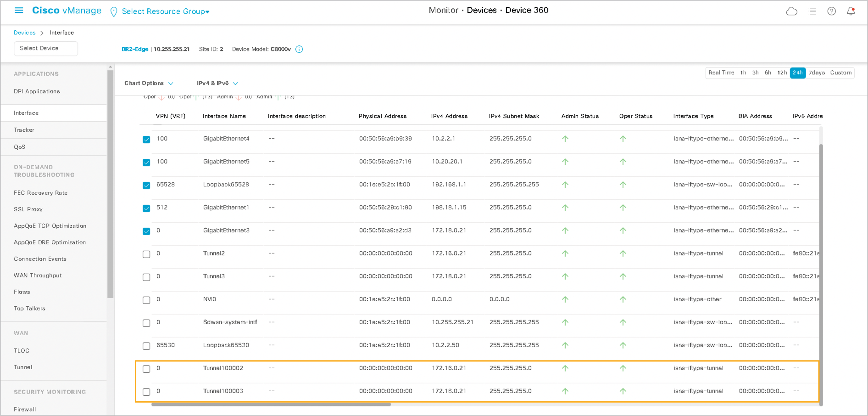Click the BR2-Edge device link
Viewport: 868px width, 416px height.
tap(135, 49)
